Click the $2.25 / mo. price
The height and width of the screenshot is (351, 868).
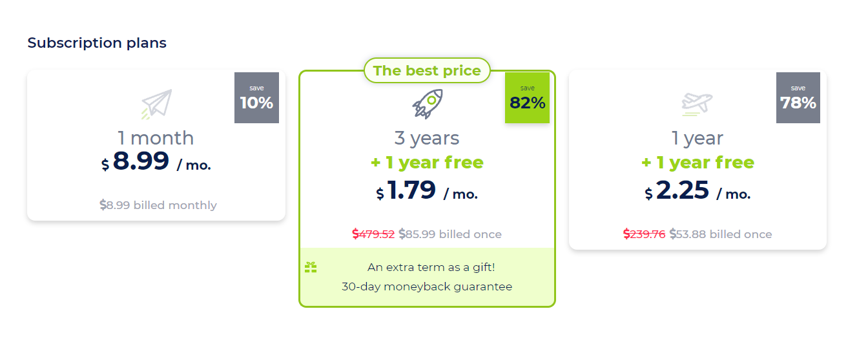[697, 191]
